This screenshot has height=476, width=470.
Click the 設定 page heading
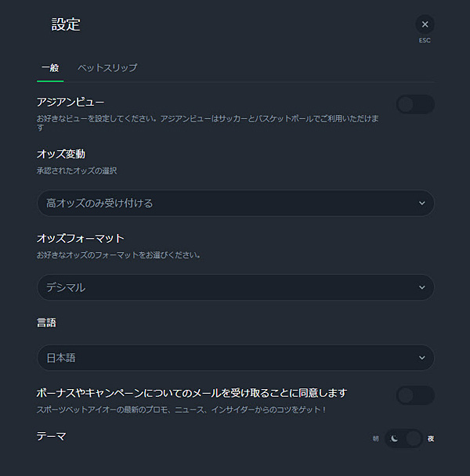(x=66, y=24)
